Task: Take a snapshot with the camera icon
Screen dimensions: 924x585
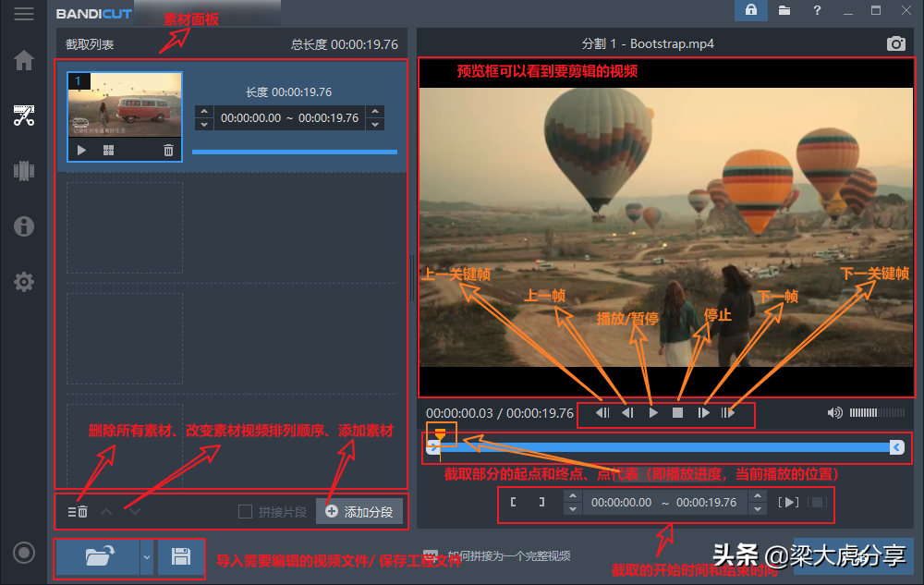Action: coord(895,43)
